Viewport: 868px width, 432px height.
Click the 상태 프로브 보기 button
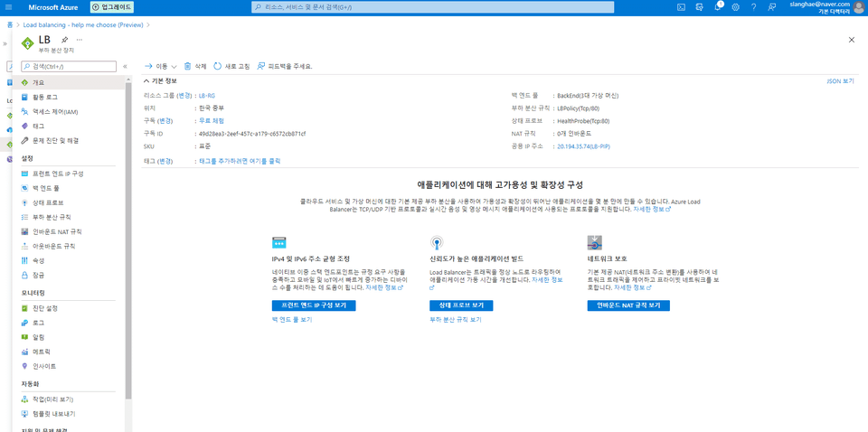(x=461, y=305)
